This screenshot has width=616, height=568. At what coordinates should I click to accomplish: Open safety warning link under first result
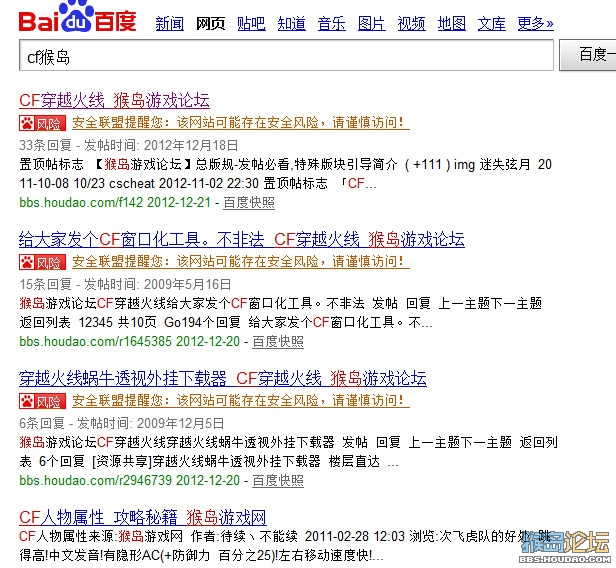(241, 123)
